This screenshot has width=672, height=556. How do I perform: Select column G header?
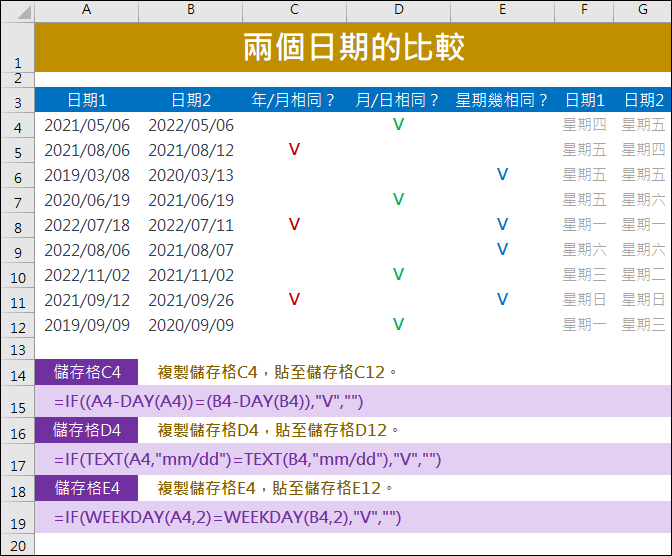[642, 11]
